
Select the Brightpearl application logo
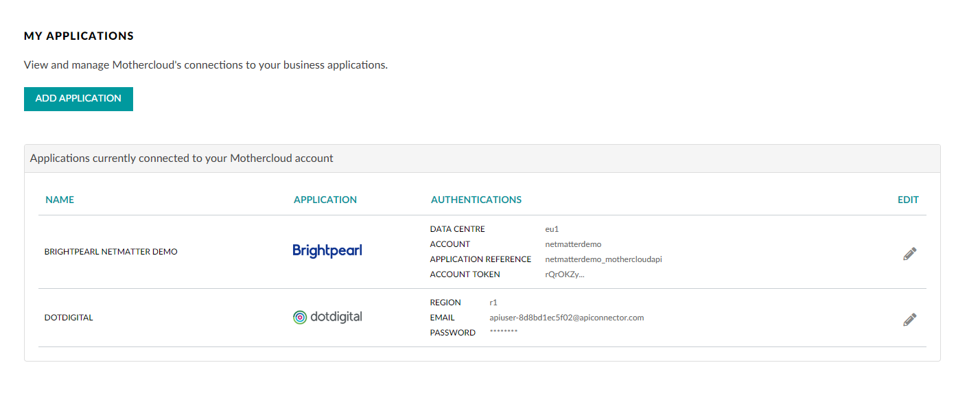[x=327, y=250]
